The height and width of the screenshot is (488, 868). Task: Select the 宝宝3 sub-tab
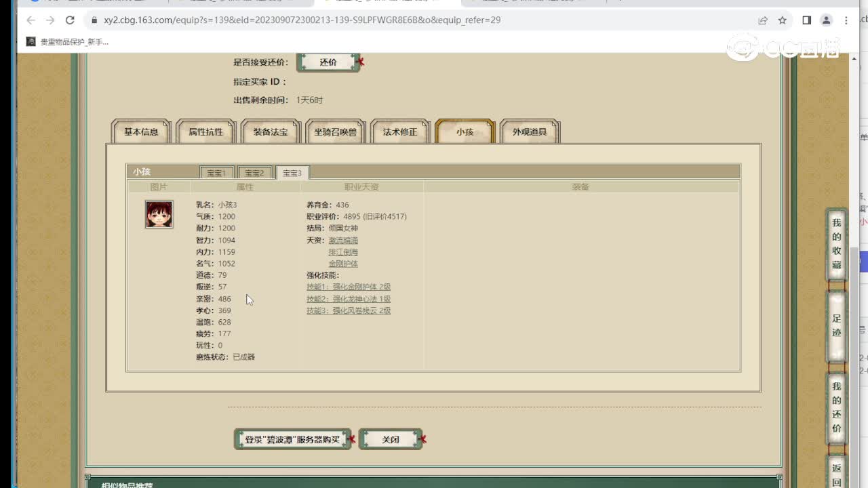point(292,173)
